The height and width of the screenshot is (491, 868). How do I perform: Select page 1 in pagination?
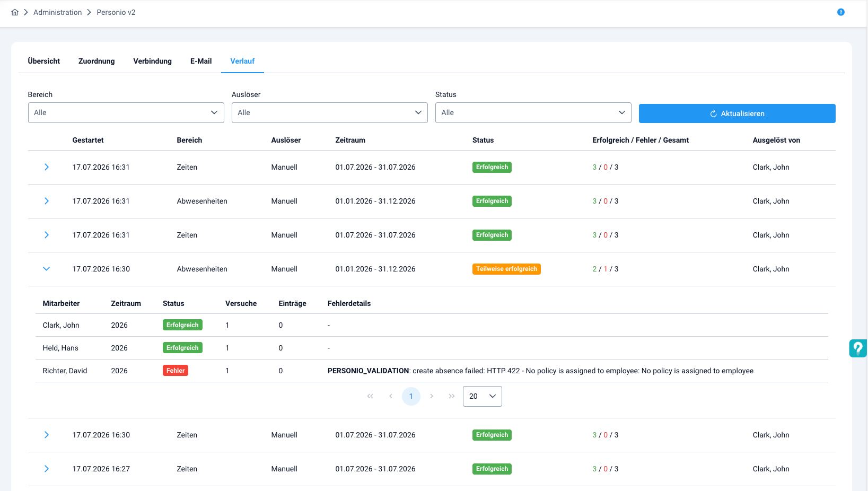411,396
